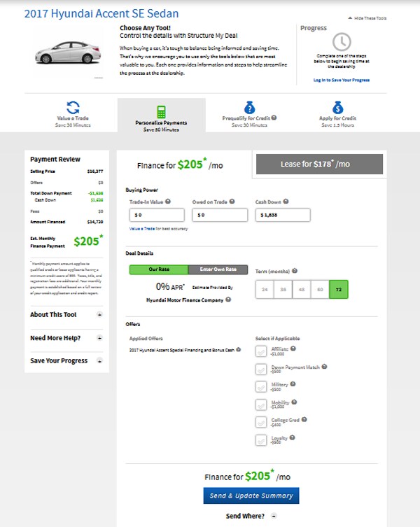Click help icon next to Mobility offer
The height and width of the screenshot is (527, 420).
coord(294,402)
